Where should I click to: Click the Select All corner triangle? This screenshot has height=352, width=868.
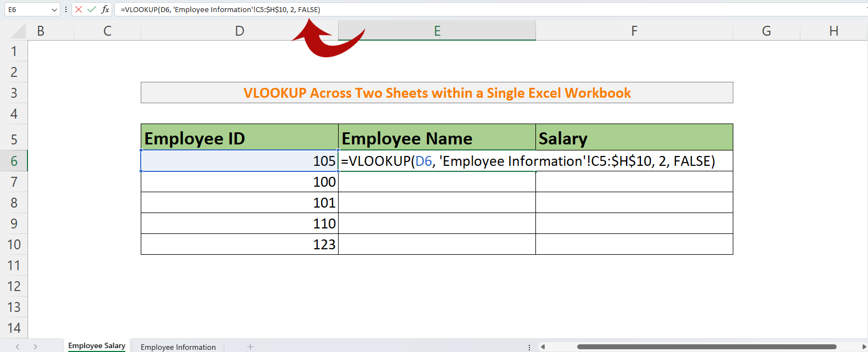point(18,31)
